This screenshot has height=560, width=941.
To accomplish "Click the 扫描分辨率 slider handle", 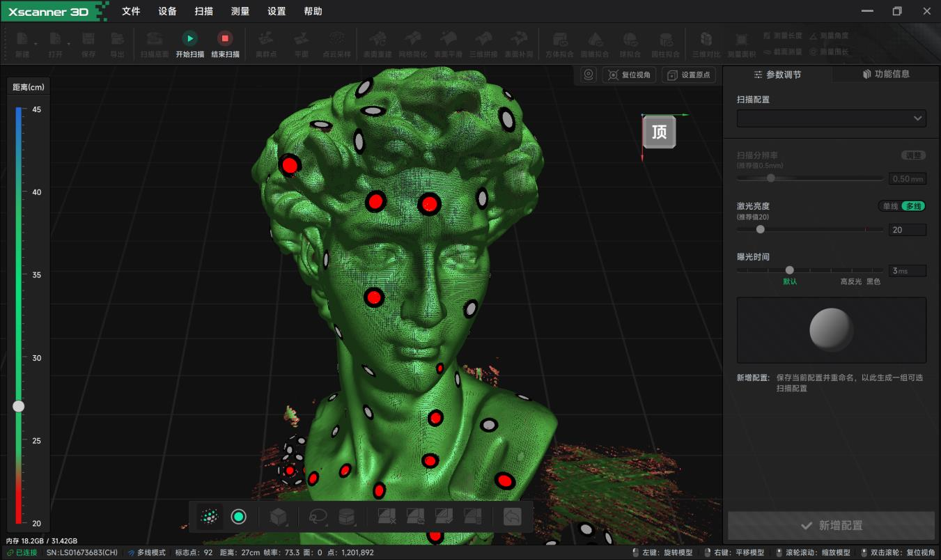I will tap(770, 178).
